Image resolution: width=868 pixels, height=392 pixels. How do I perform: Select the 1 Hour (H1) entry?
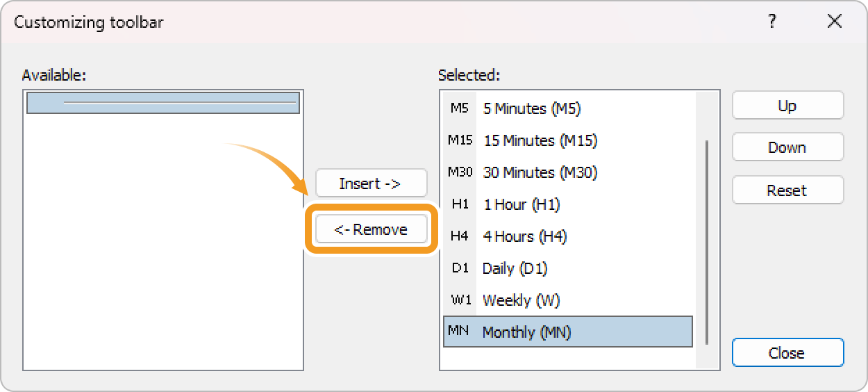coord(568,204)
